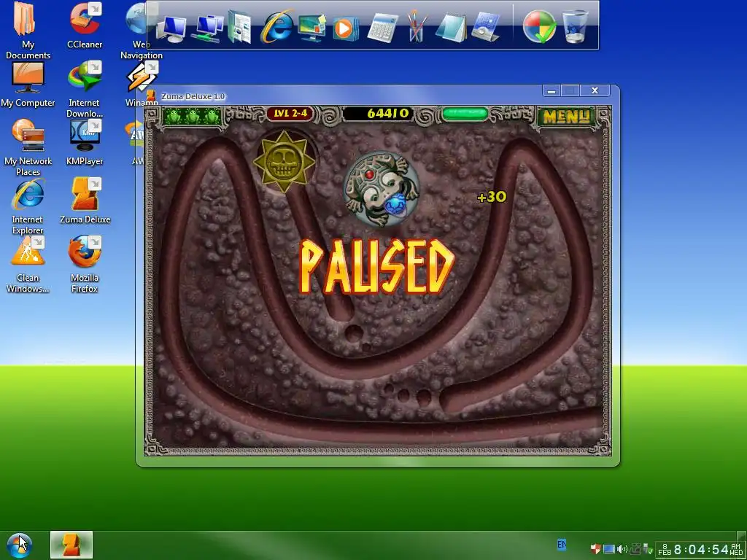The height and width of the screenshot is (560, 747).
Task: Open the Winamp desktop shortcut
Action: [142, 85]
